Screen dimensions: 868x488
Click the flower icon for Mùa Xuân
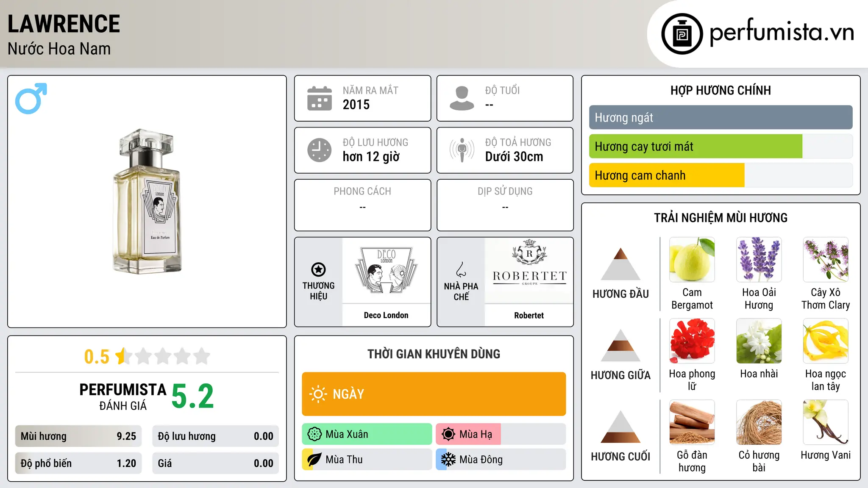coord(314,434)
